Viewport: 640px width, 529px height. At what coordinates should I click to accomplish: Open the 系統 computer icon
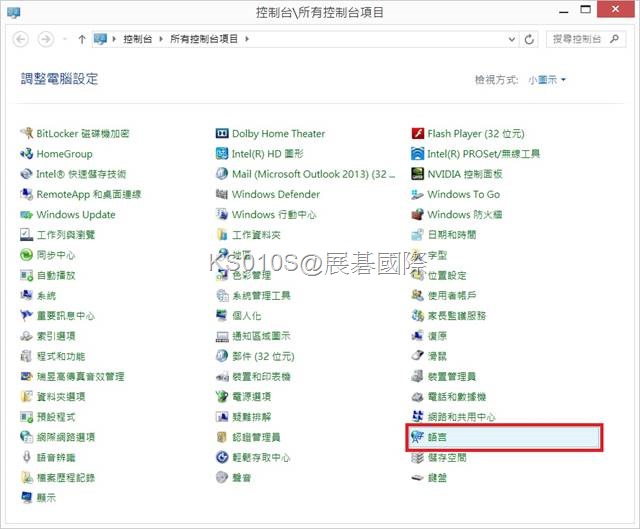pos(27,295)
